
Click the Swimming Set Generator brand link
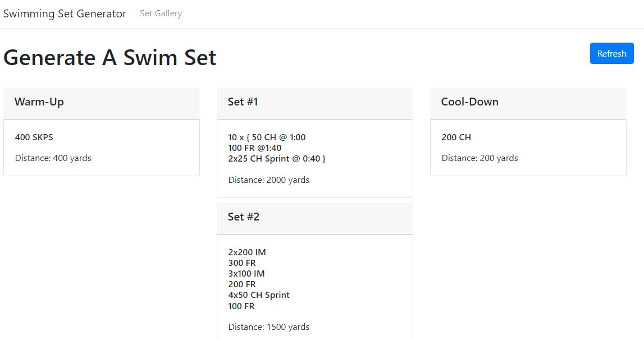65,13
